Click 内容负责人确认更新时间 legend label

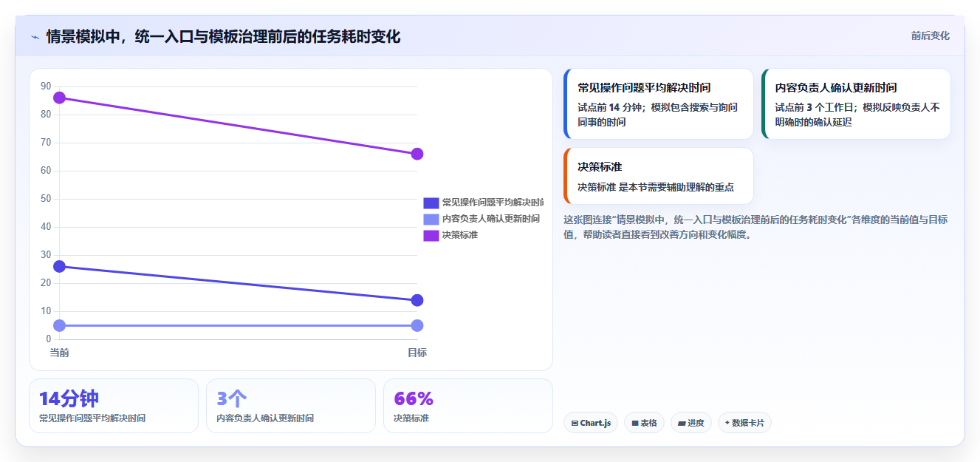pos(491,219)
